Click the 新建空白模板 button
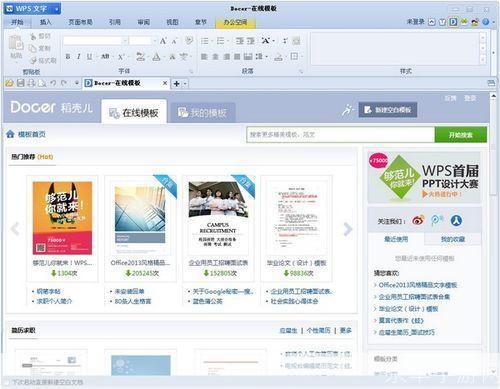This screenshot has width=500, height=389. tap(388, 110)
